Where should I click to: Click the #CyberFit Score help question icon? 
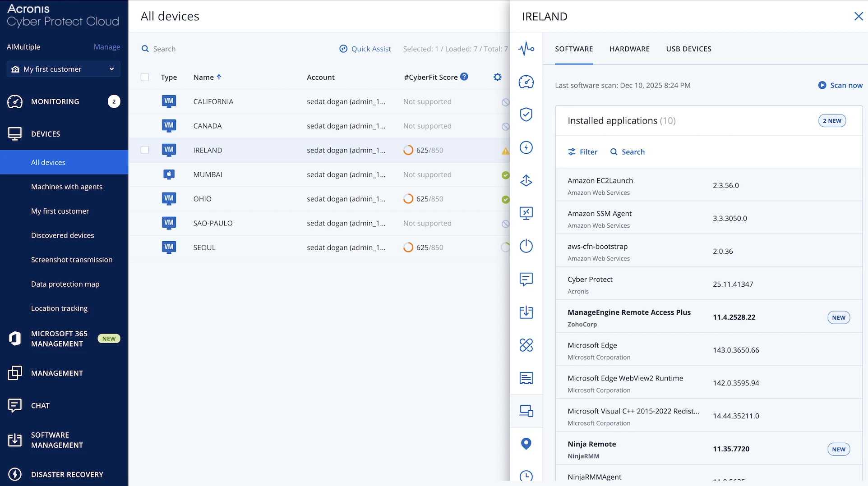464,77
